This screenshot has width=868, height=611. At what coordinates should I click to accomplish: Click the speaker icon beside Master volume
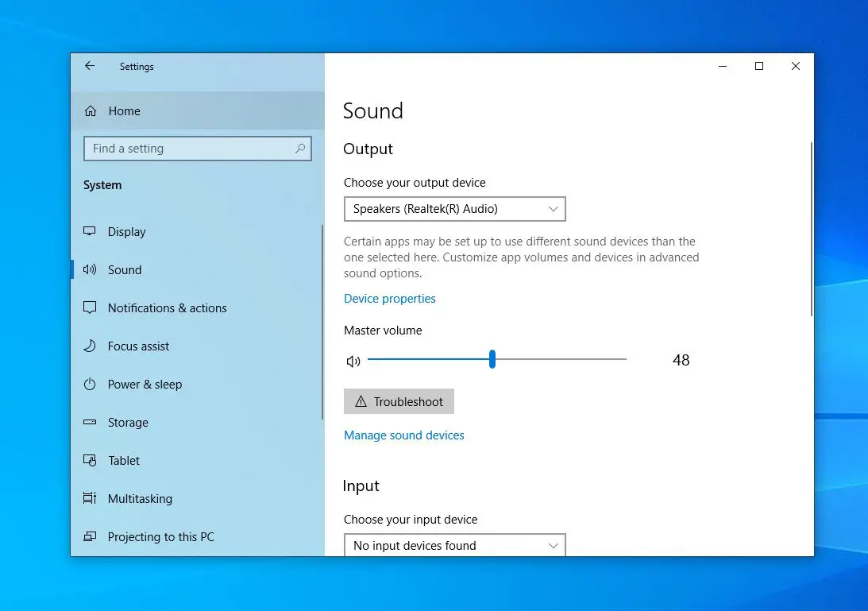(352, 360)
